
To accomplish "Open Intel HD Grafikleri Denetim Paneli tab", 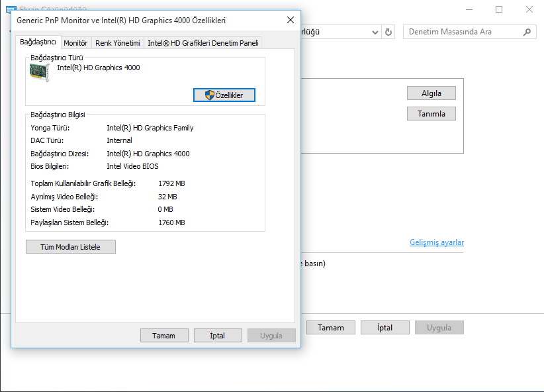I will [x=203, y=43].
